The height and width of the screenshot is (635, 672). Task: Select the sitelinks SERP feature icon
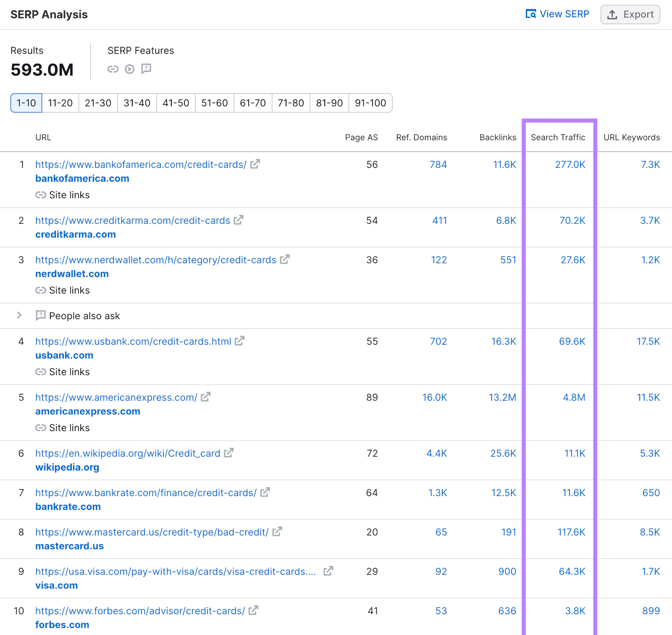(113, 69)
